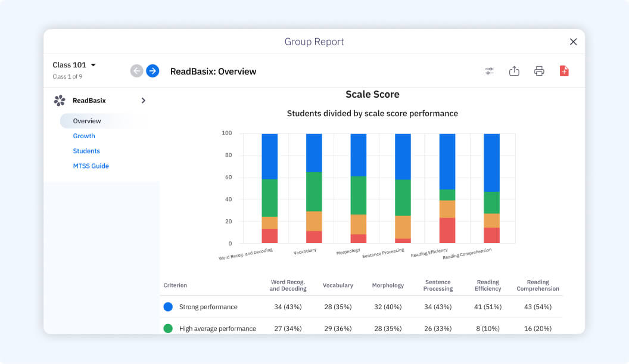Click the '28 (35%)' Vocabulary strong cell
629x364 pixels.
pyautogui.click(x=338, y=307)
